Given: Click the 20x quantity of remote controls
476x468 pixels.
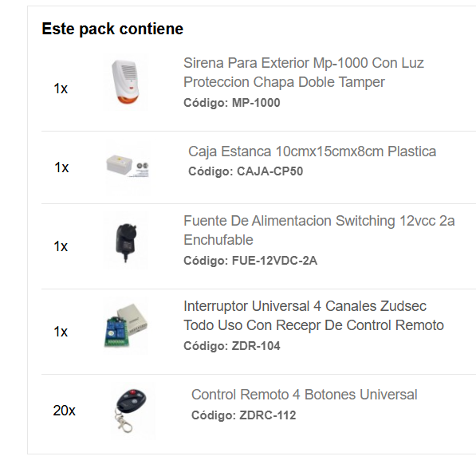Looking at the screenshot, I should [64, 411].
